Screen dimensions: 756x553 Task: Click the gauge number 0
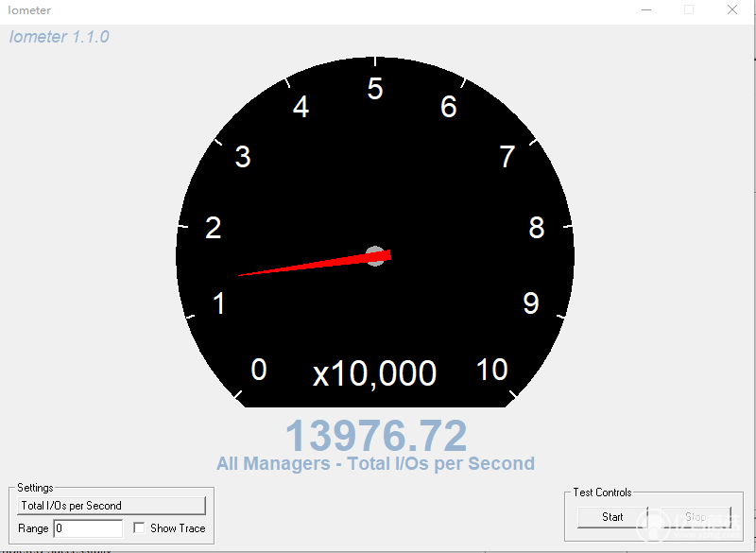coord(259,370)
